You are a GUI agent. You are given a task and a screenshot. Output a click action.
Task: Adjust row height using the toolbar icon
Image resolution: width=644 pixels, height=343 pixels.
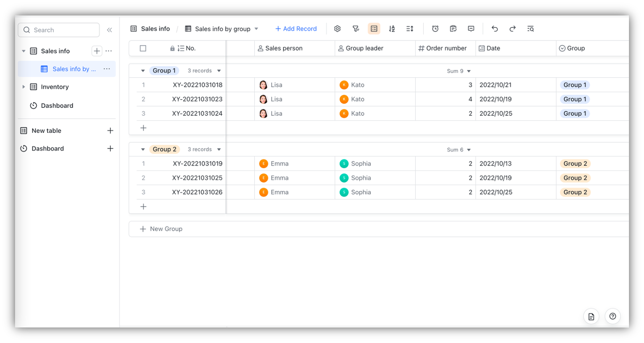click(410, 29)
